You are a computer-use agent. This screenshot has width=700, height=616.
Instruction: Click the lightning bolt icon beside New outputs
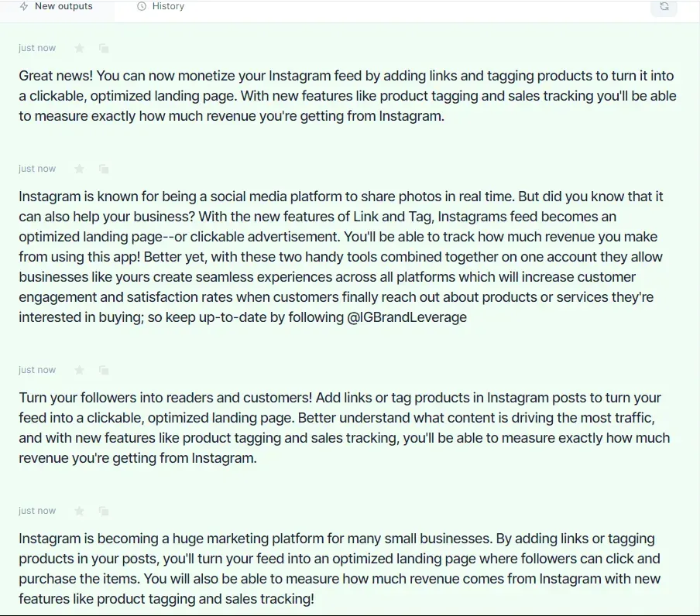click(x=24, y=6)
